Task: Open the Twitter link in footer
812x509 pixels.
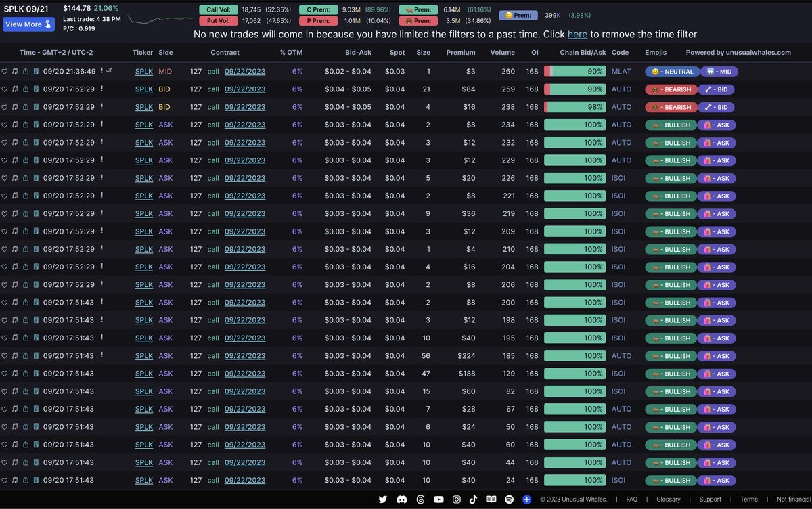Action: click(x=383, y=500)
